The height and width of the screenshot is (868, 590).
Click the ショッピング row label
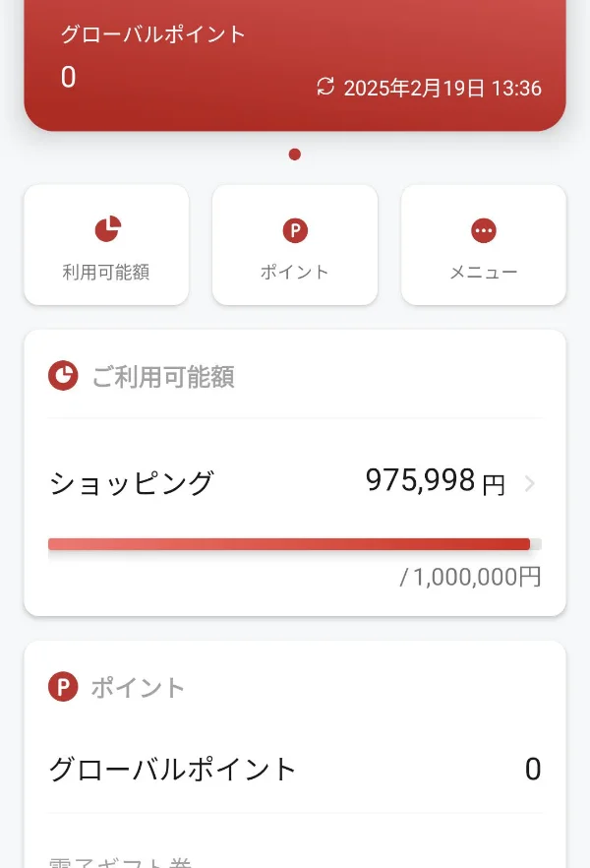pyautogui.click(x=131, y=483)
